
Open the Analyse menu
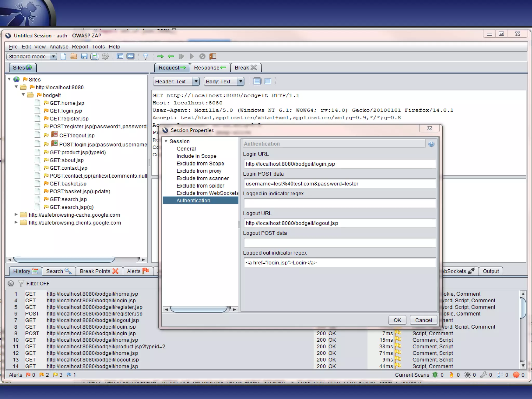pos(59,47)
